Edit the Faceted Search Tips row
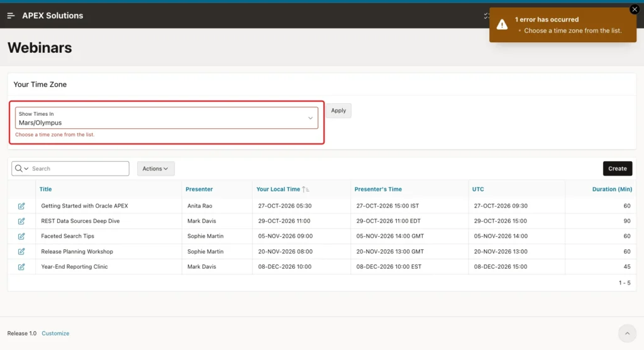The image size is (644, 350). [x=21, y=237]
